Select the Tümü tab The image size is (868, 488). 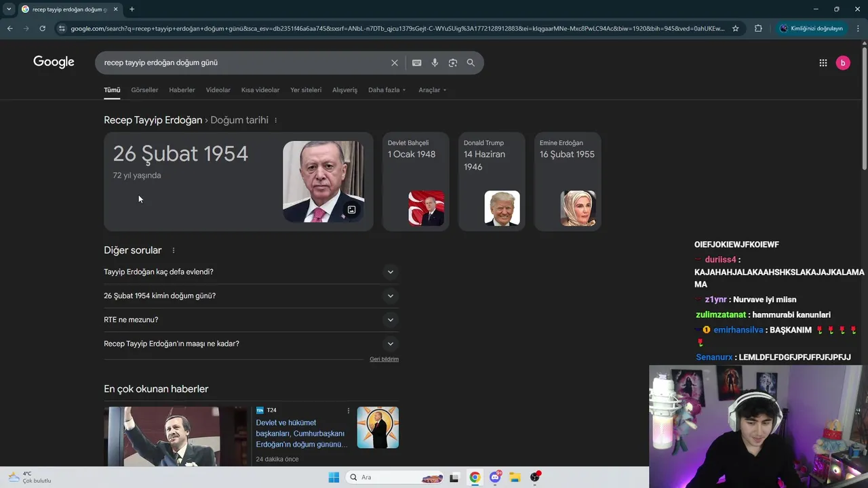point(112,89)
